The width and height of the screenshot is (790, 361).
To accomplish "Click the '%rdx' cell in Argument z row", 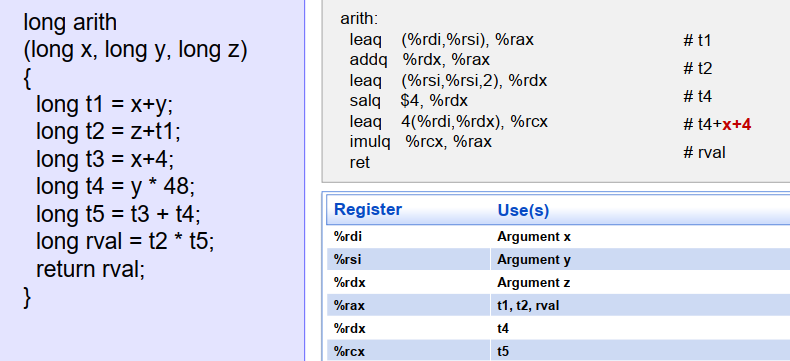I will pos(409,282).
